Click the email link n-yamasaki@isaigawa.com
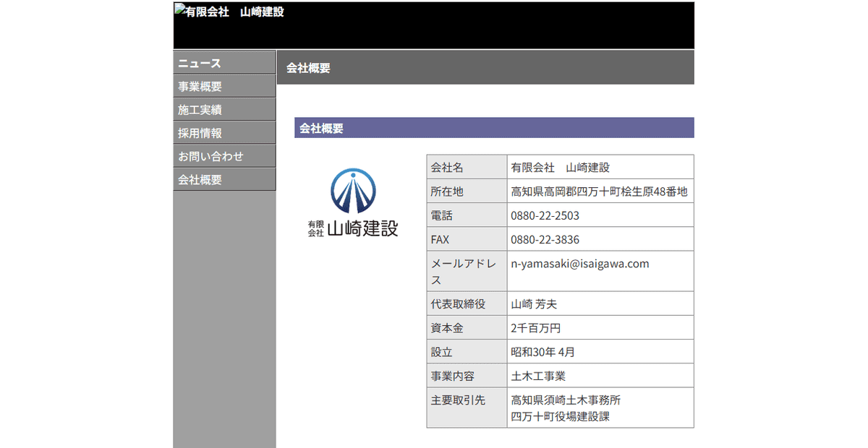The width and height of the screenshot is (868, 448). 579,264
